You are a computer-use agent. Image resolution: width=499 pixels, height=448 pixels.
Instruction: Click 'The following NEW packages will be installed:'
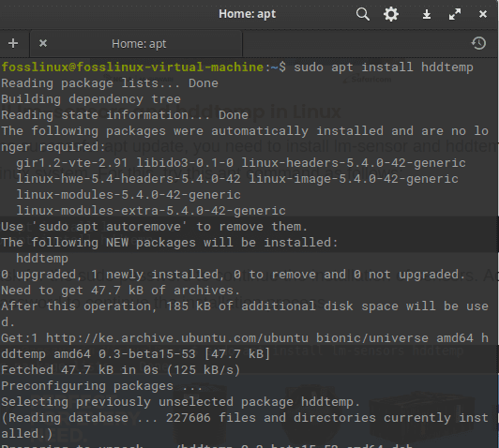pyautogui.click(x=170, y=243)
